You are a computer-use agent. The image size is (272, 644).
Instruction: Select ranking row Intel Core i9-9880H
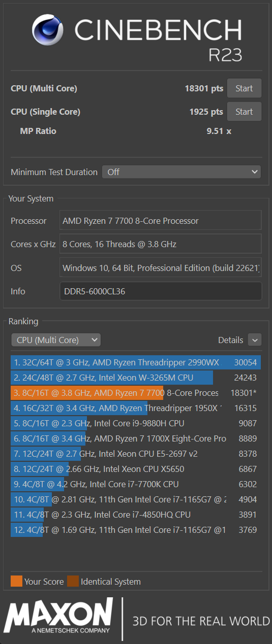click(x=136, y=423)
